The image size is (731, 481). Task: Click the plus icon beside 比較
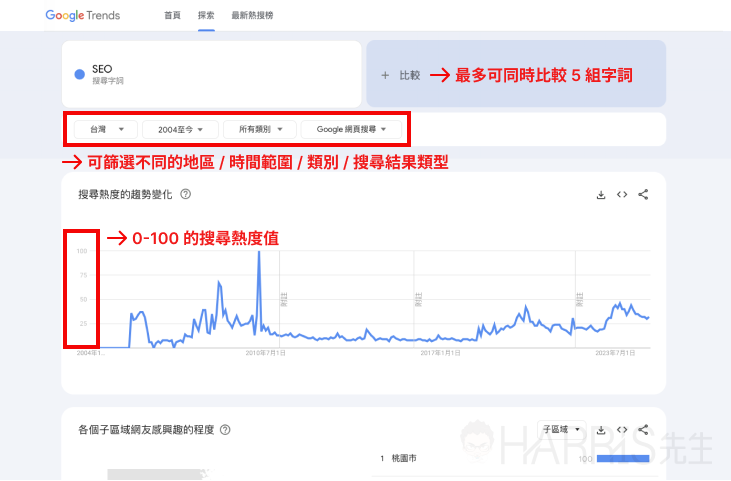click(x=385, y=75)
